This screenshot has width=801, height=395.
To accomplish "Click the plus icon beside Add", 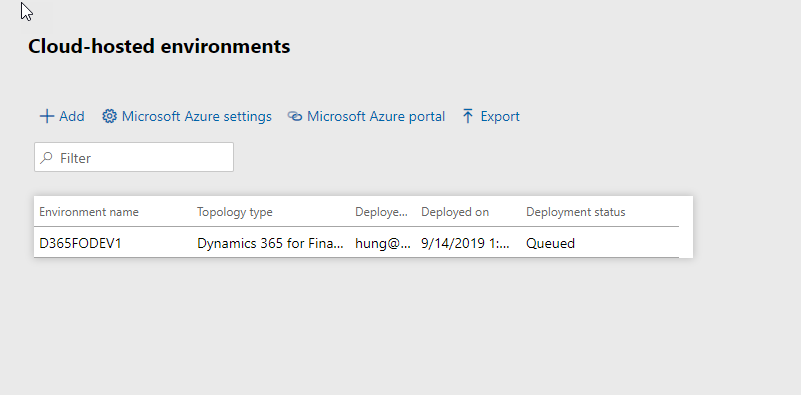I will pyautogui.click(x=46, y=117).
